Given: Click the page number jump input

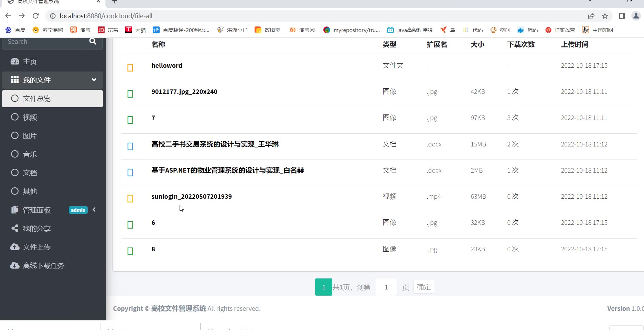Looking at the screenshot, I should click(386, 287).
